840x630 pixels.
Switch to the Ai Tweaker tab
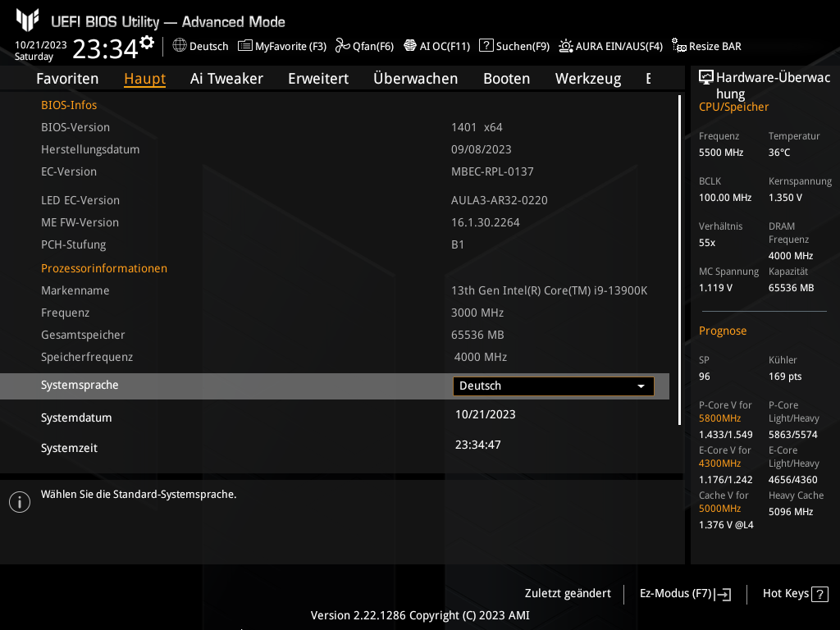tap(226, 79)
